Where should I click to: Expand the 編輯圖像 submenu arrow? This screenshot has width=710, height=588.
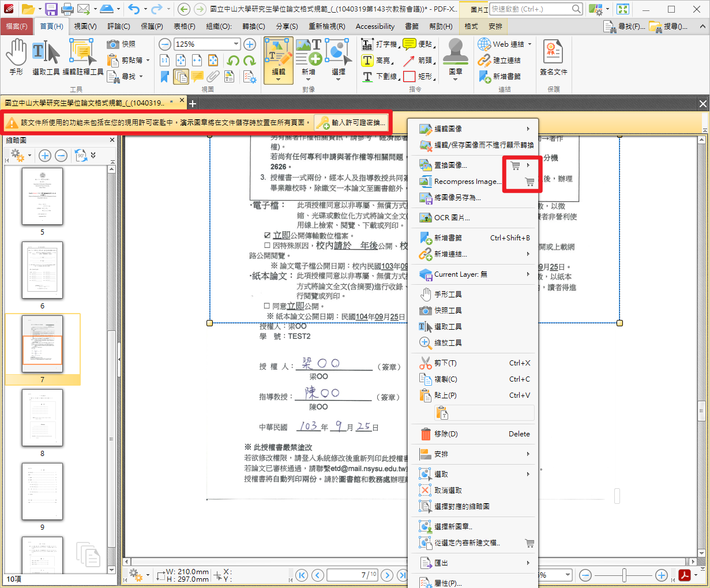pyautogui.click(x=528, y=129)
